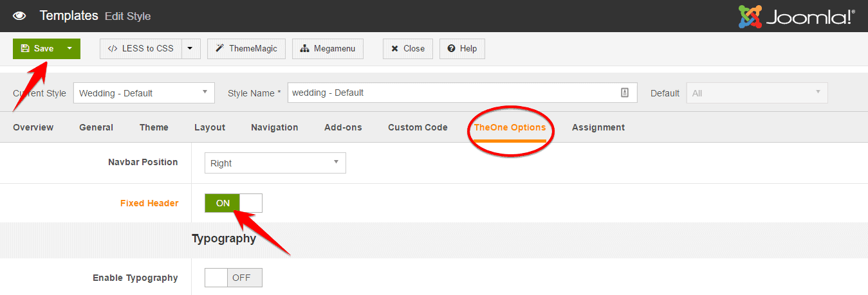Launch ThemeMagic wand tool

point(246,49)
